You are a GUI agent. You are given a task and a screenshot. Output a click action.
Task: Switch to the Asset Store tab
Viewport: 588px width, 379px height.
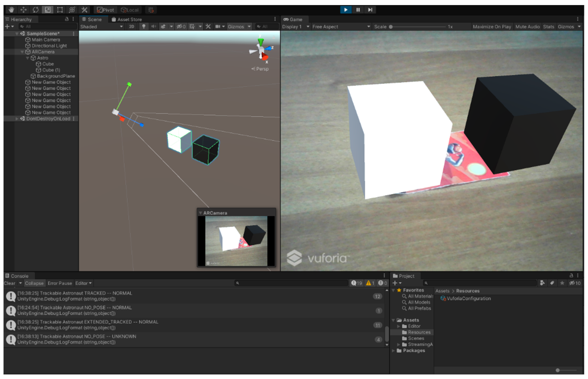tap(127, 19)
